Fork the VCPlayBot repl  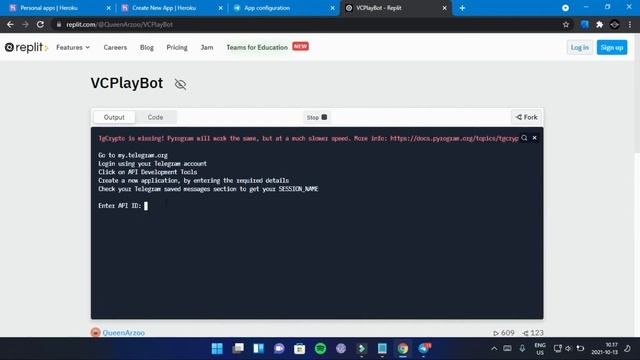526,117
